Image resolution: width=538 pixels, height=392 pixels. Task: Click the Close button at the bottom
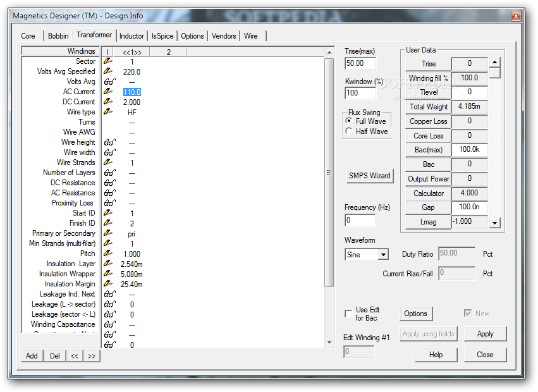485,355
